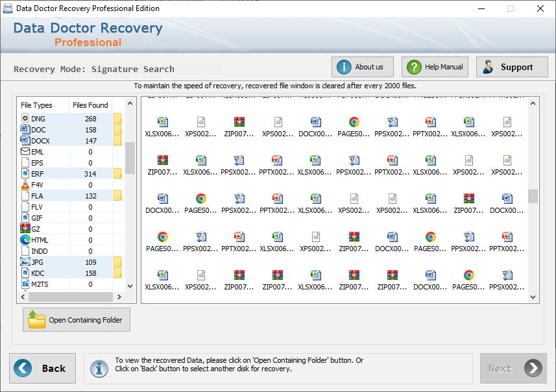
Task: Click the EPS blank page icon
Action: [x=25, y=162]
